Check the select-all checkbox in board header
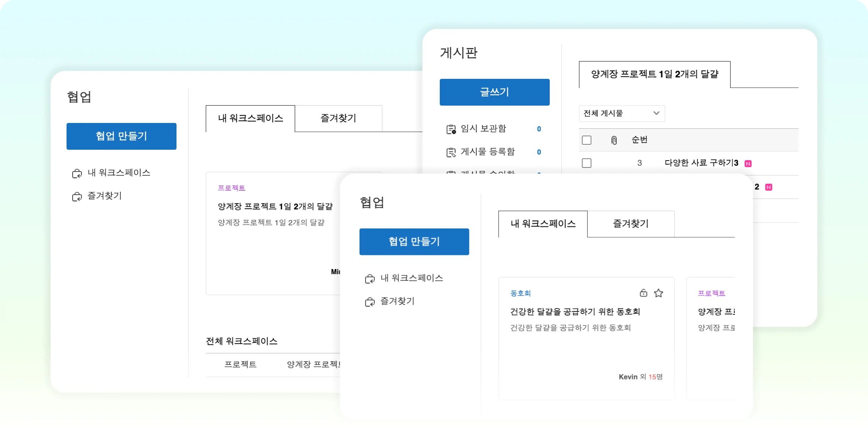 click(587, 140)
